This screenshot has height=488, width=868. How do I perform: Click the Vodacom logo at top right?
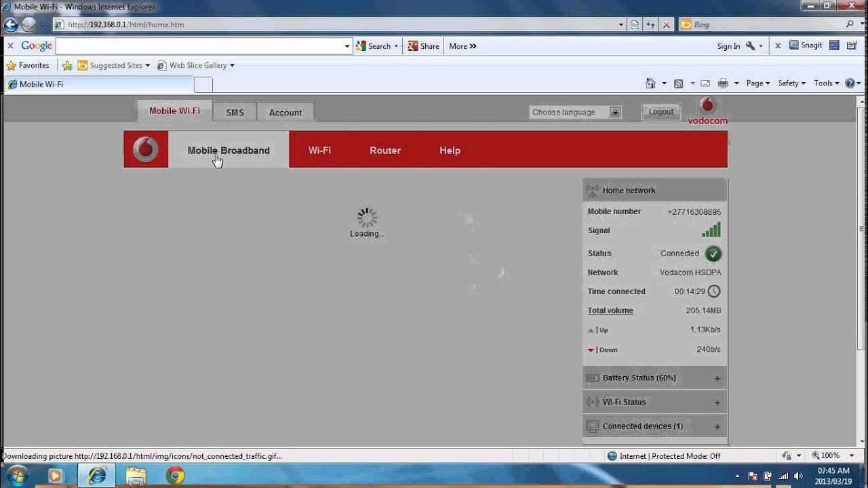tap(707, 111)
